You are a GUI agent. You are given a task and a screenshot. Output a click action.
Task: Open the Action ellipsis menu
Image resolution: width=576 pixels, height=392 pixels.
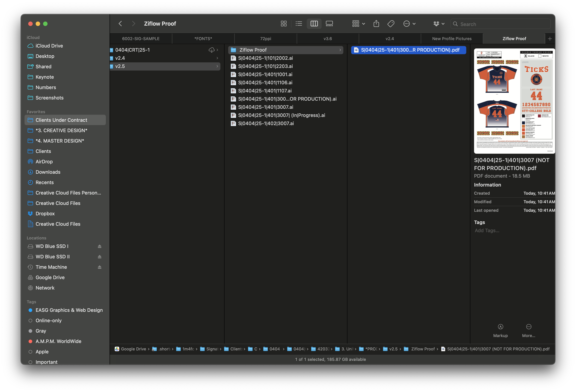pyautogui.click(x=409, y=24)
